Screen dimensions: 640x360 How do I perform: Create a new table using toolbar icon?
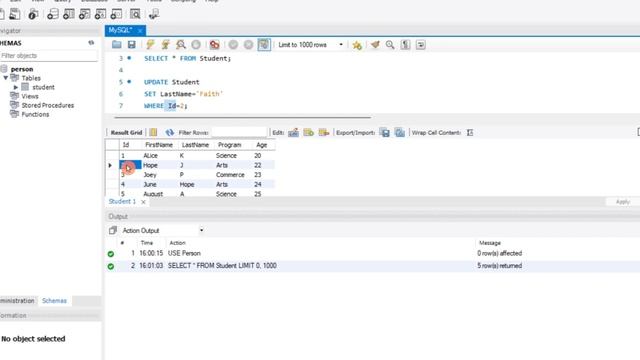(x=69, y=14)
